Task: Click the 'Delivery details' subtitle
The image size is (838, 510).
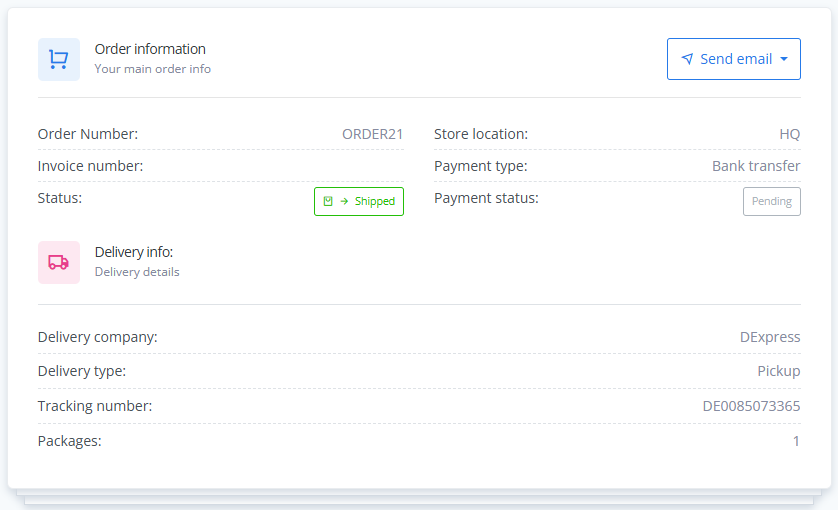Action: [137, 272]
